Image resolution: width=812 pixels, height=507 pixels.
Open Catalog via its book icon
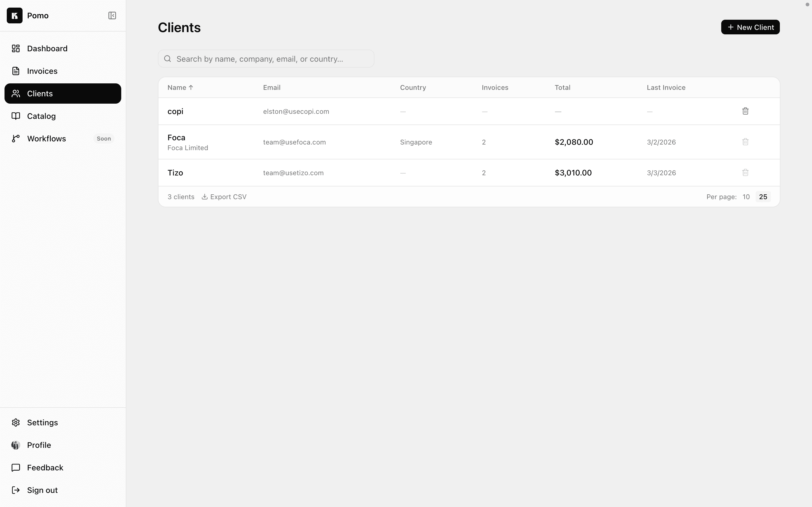click(16, 116)
